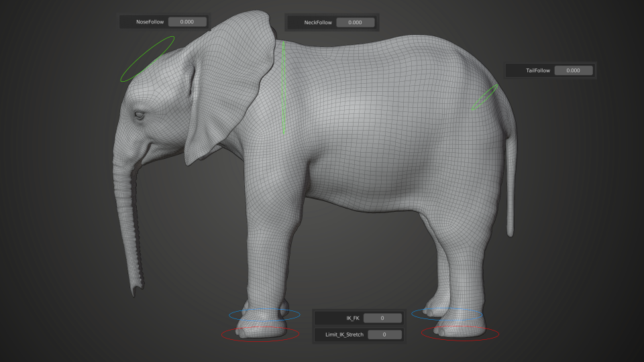Click the IK_FK property label
This screenshot has width=644, height=362.
click(353, 318)
